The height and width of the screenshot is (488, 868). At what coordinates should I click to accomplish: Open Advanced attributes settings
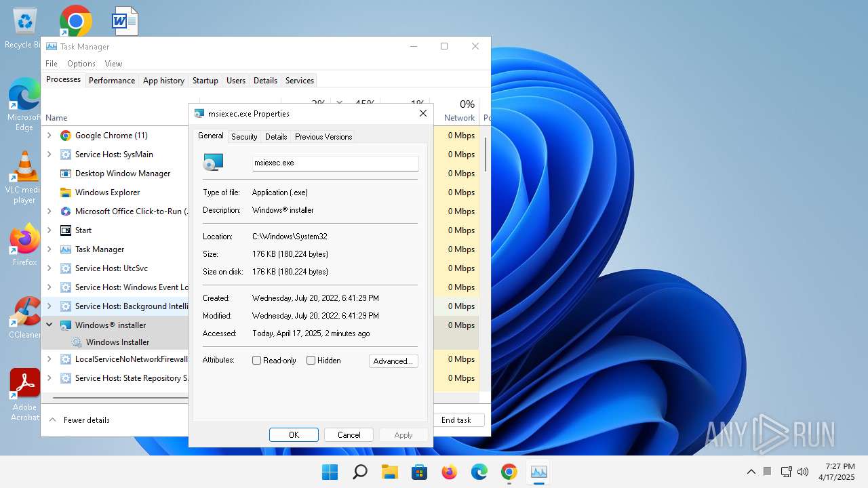point(393,361)
